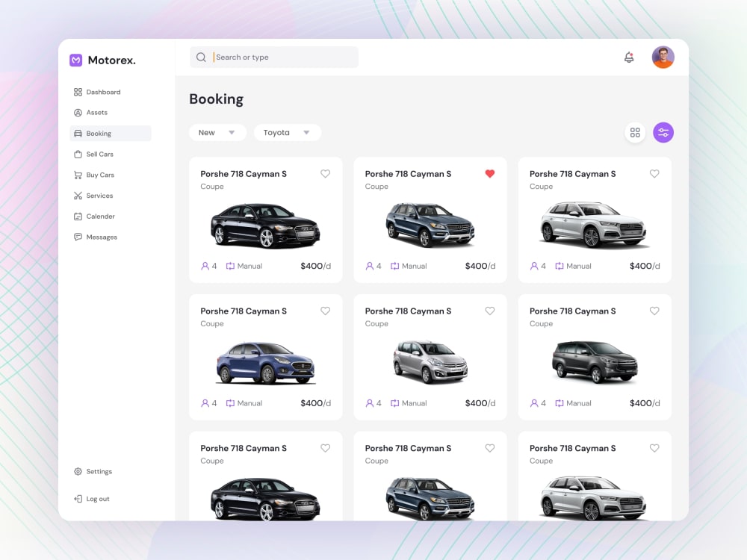Favorite the white Porshe 718 Cayman S

(x=654, y=173)
